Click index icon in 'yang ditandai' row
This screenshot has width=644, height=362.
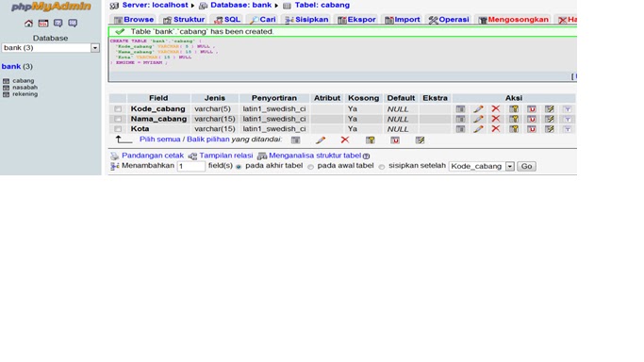(420, 140)
